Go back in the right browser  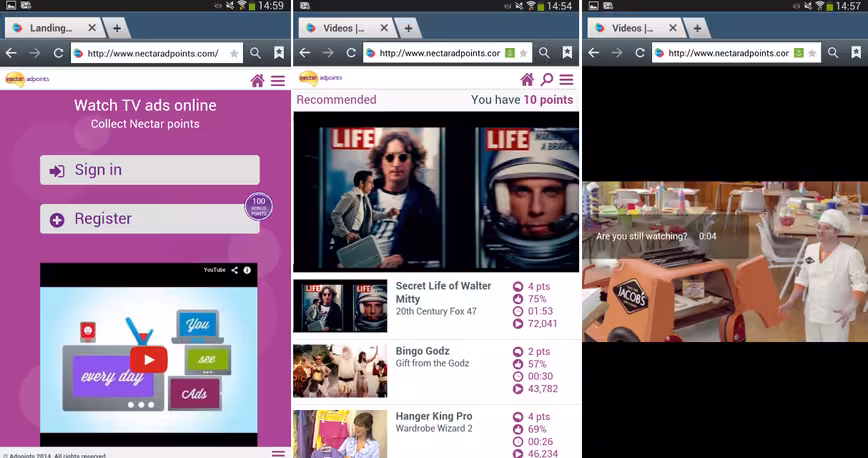pyautogui.click(x=593, y=53)
